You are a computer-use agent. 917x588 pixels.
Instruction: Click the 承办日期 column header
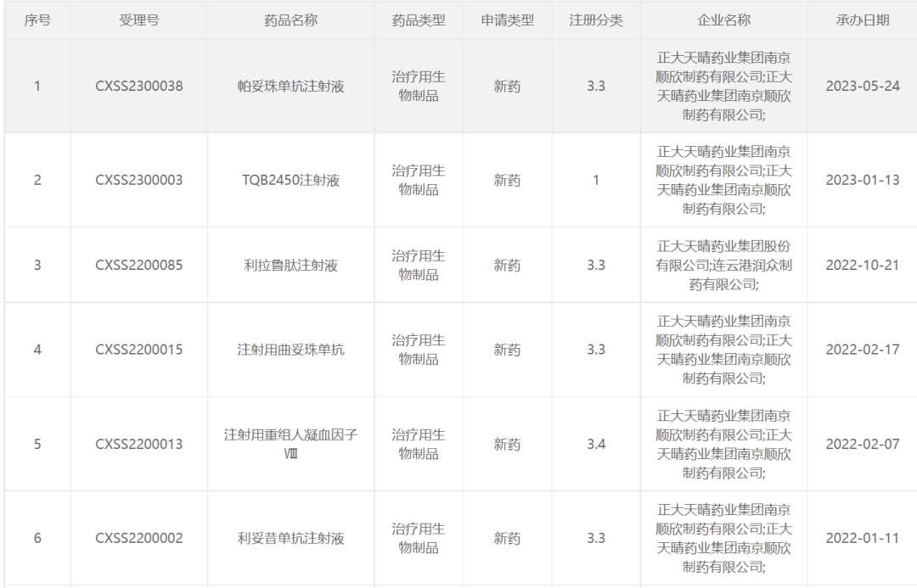click(x=863, y=20)
